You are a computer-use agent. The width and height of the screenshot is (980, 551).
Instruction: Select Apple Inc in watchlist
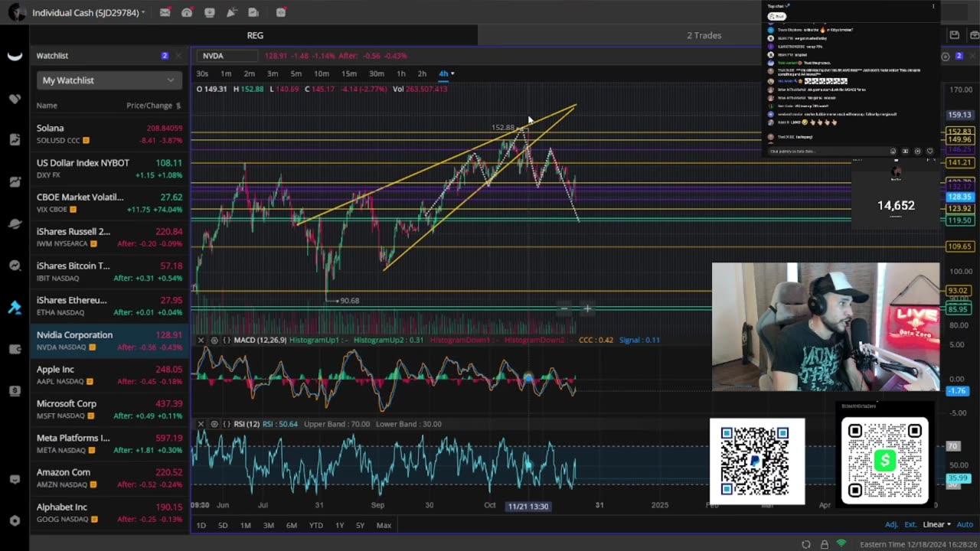pyautogui.click(x=109, y=375)
